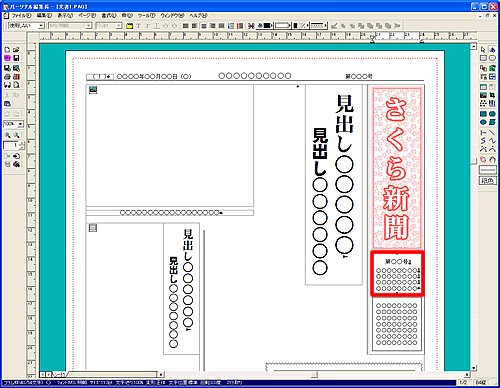Viewport: 500px width, 388px height.
Task: Open the font size dropdown
Action: coord(119,26)
